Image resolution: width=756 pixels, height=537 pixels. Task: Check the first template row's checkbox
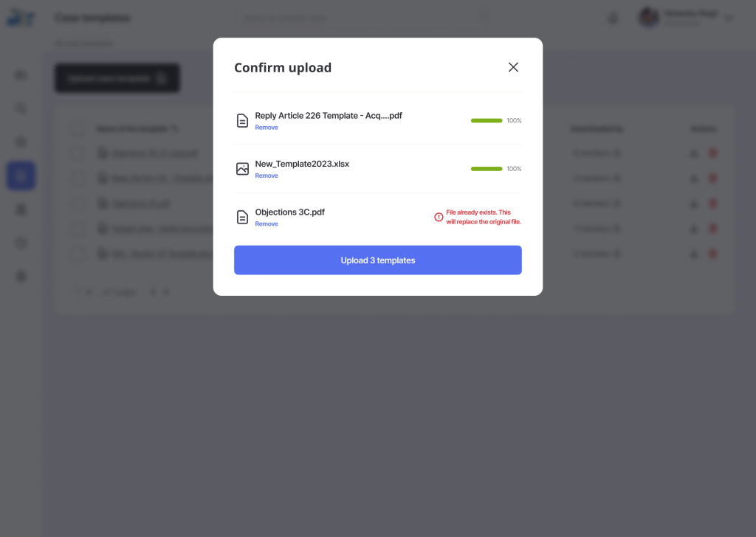(78, 153)
